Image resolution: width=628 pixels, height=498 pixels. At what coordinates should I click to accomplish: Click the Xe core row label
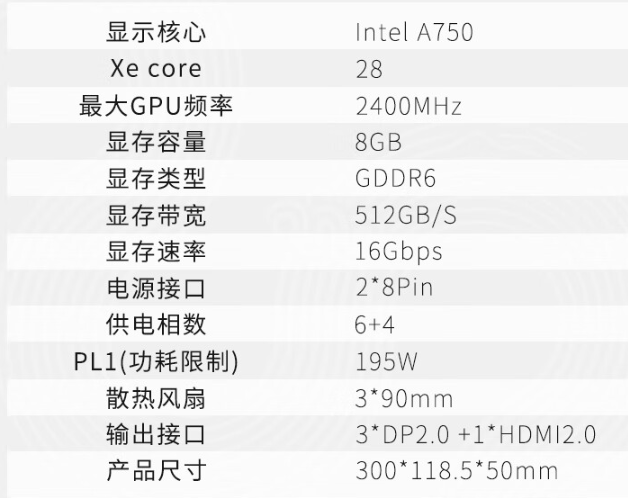point(155,69)
